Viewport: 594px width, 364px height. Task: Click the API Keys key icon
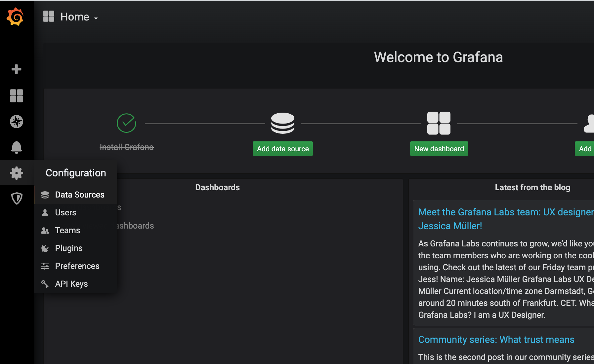pos(45,284)
